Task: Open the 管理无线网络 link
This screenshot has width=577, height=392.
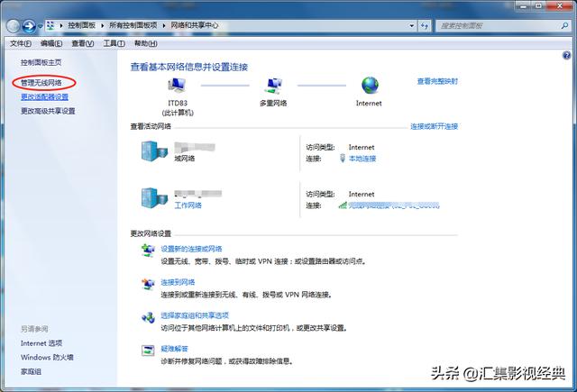Action: tap(42, 82)
